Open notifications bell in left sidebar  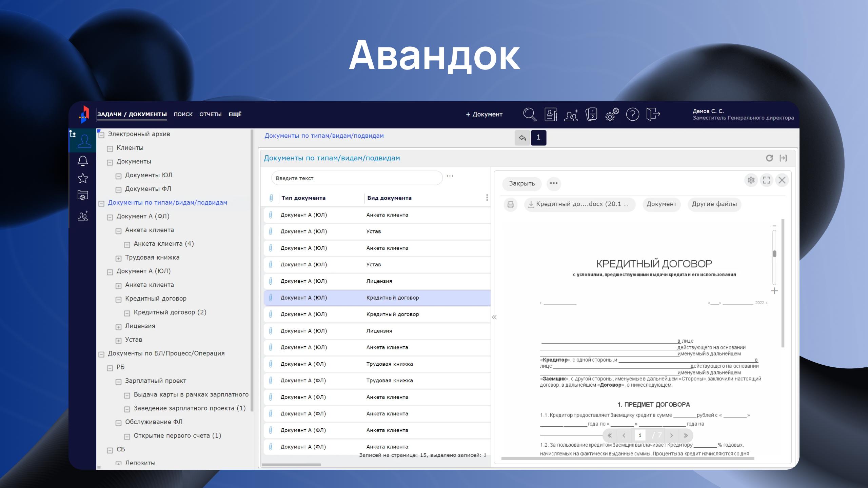[83, 161]
